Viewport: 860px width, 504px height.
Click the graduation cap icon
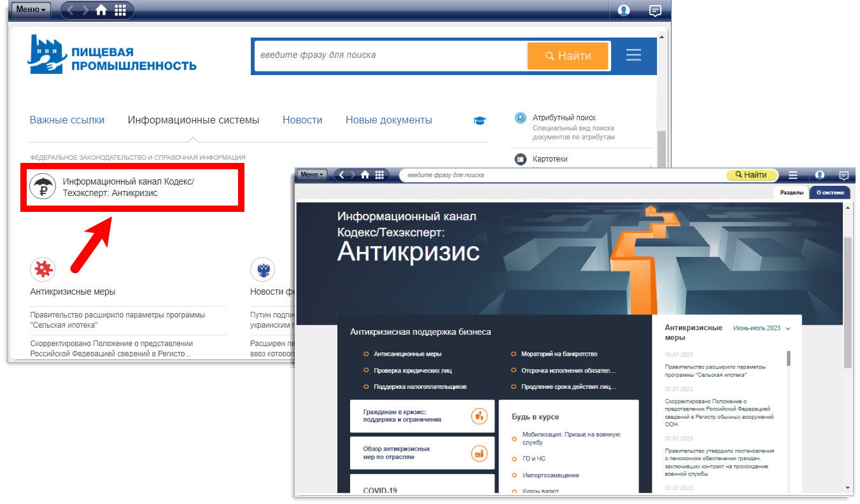tap(479, 120)
